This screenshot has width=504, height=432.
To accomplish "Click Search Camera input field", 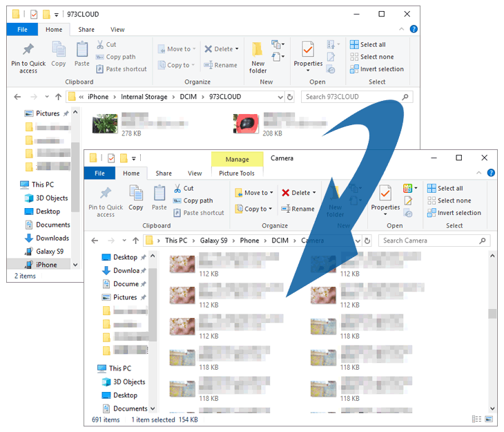I will point(434,241).
